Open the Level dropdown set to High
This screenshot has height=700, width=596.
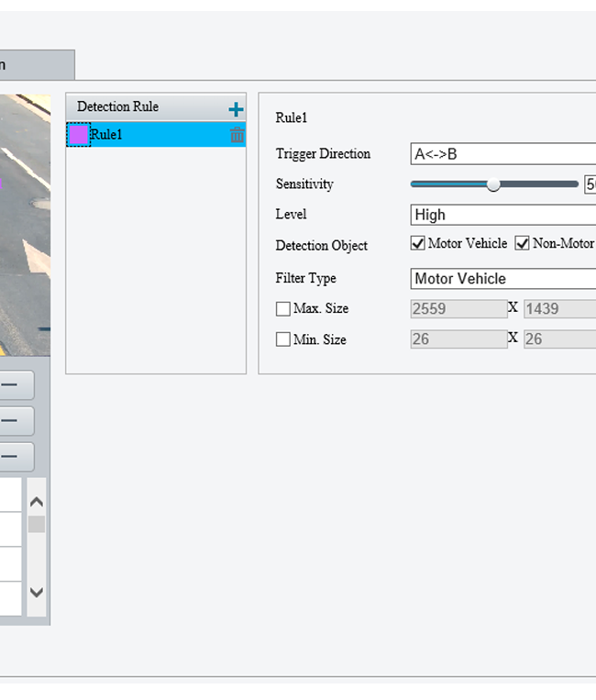pos(502,215)
